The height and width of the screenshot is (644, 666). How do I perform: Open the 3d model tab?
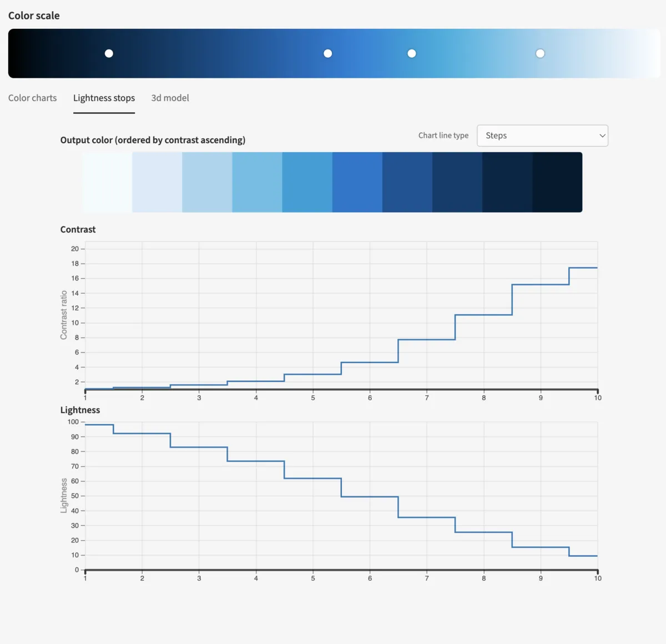tap(170, 98)
